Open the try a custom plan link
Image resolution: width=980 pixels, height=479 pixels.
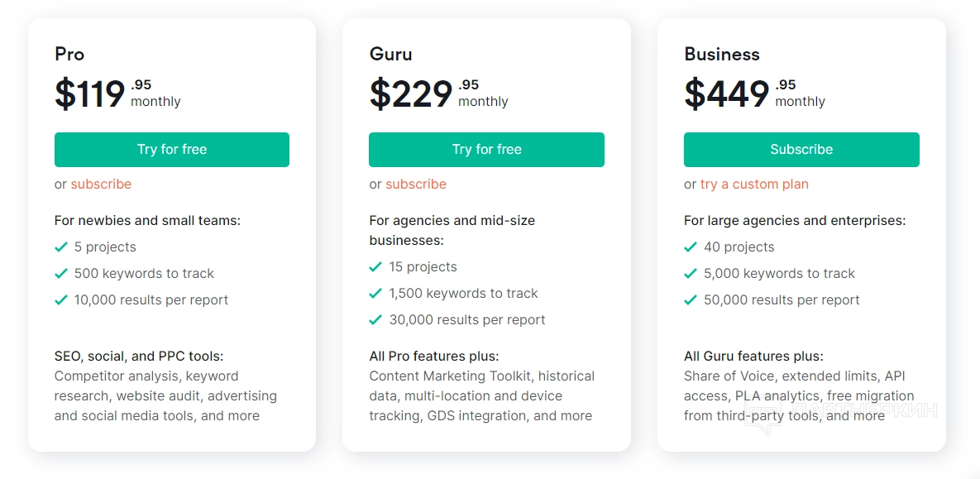pos(754,184)
